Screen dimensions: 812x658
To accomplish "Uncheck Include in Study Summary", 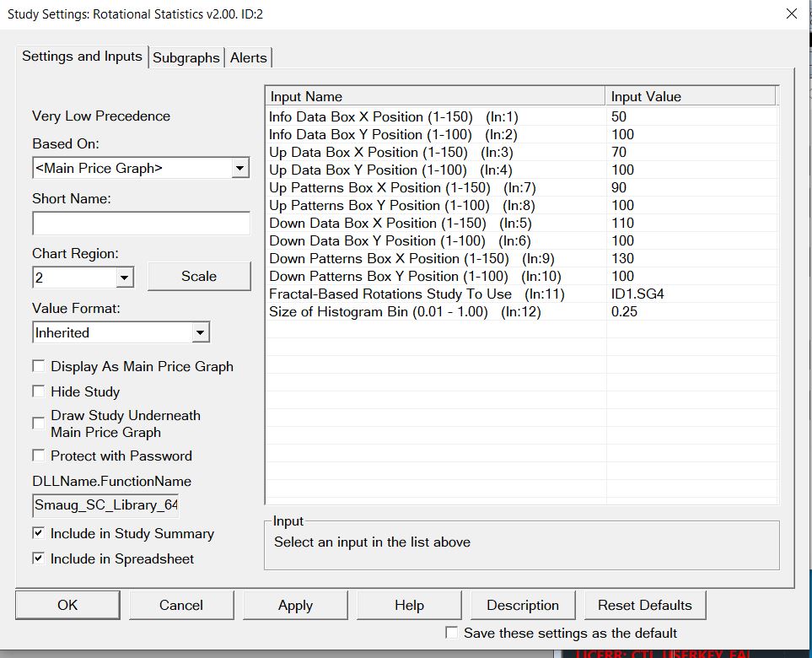I will tap(38, 533).
